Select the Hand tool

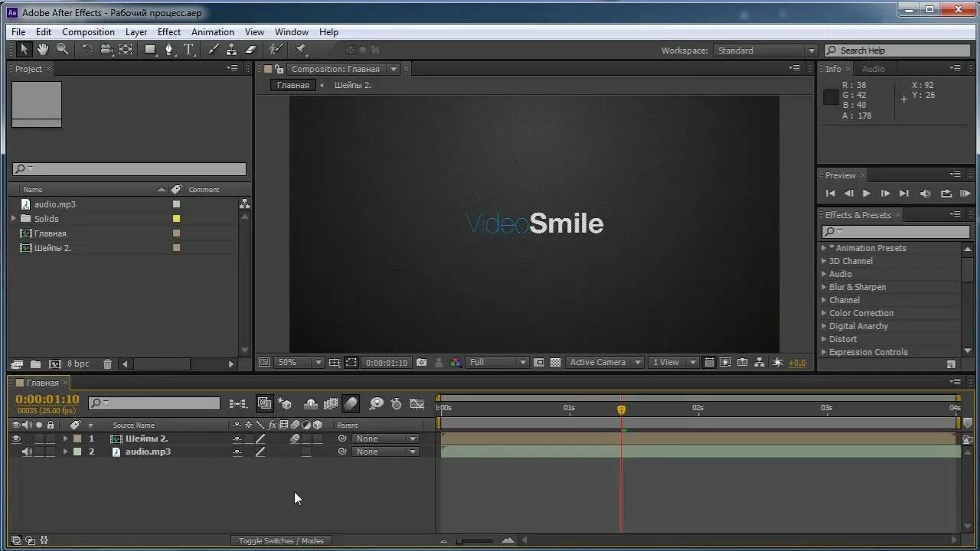click(x=43, y=50)
